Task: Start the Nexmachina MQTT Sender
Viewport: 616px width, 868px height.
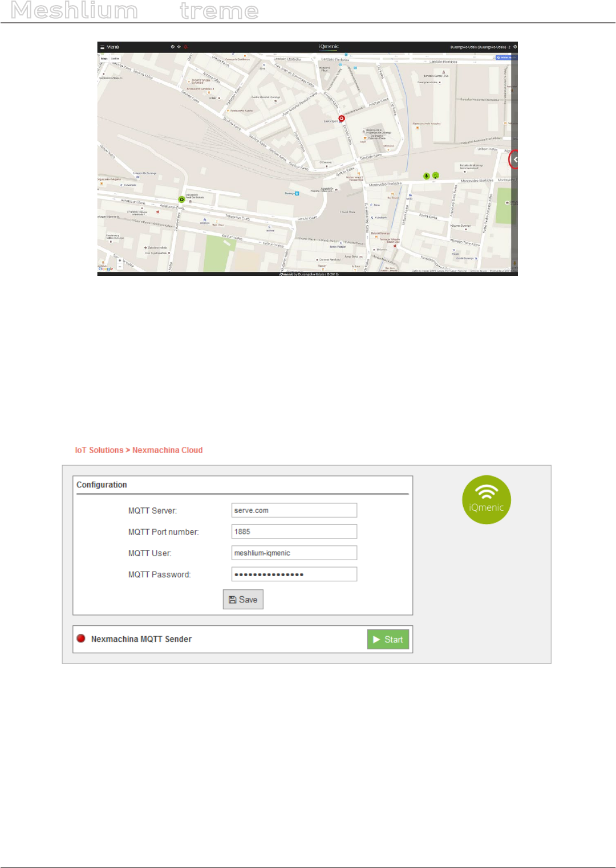Action: [388, 639]
